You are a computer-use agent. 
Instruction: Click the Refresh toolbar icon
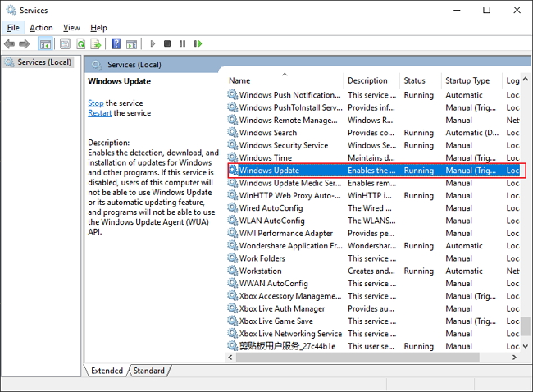click(82, 43)
